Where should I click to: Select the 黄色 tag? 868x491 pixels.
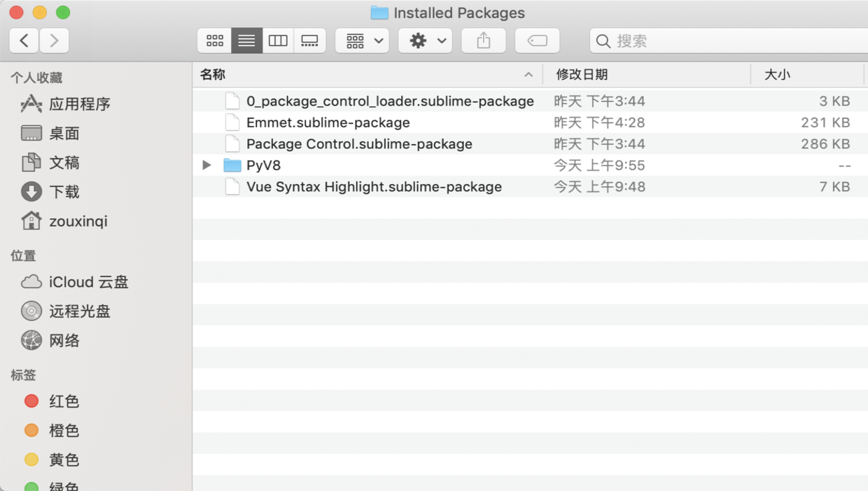coord(64,460)
